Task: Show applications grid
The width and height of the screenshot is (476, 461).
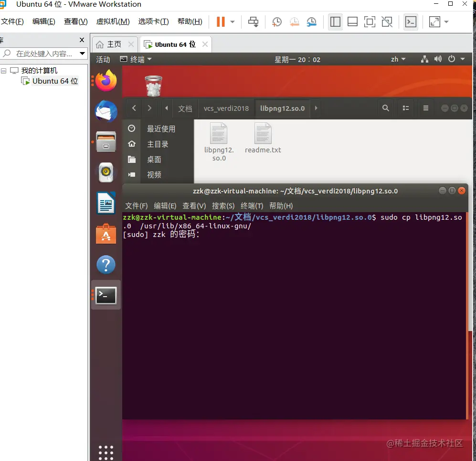Action: [x=106, y=453]
